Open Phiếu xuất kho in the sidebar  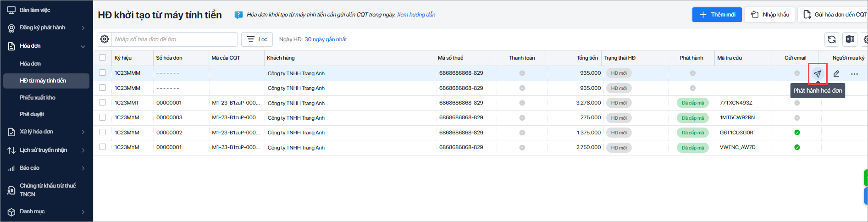coord(38,98)
